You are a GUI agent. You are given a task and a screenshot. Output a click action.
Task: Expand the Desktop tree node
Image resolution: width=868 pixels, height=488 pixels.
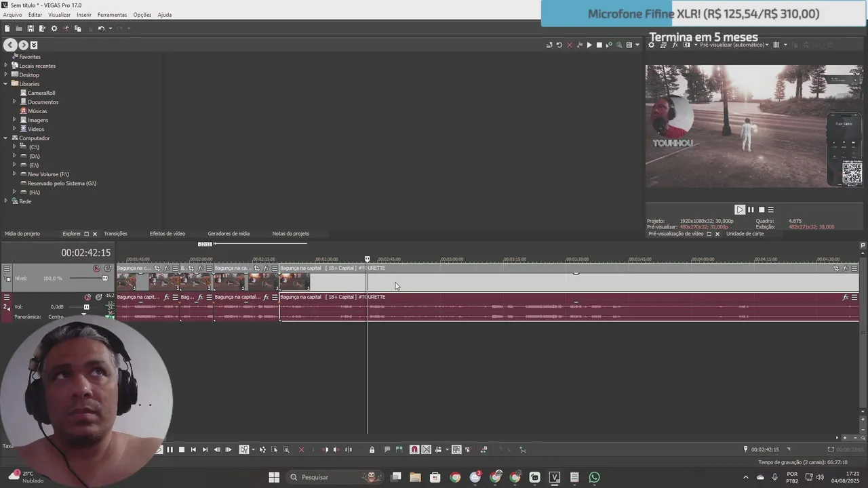click(5, 75)
